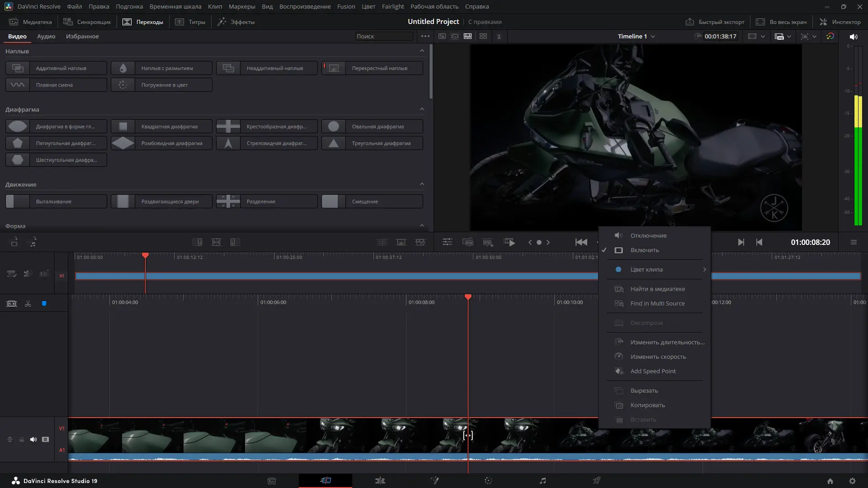Toggle viewer audio mute speaker
Screen dimensions: 868x488
(x=853, y=37)
